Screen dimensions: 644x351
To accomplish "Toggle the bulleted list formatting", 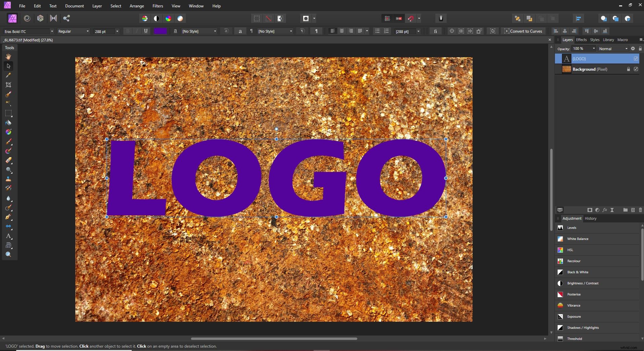I will pyautogui.click(x=378, y=31).
